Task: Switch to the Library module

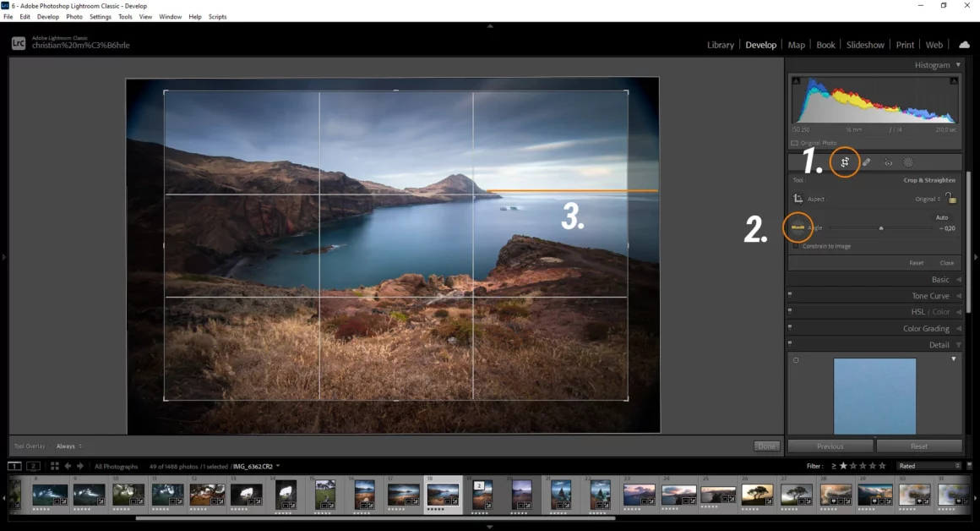Action: pos(720,45)
